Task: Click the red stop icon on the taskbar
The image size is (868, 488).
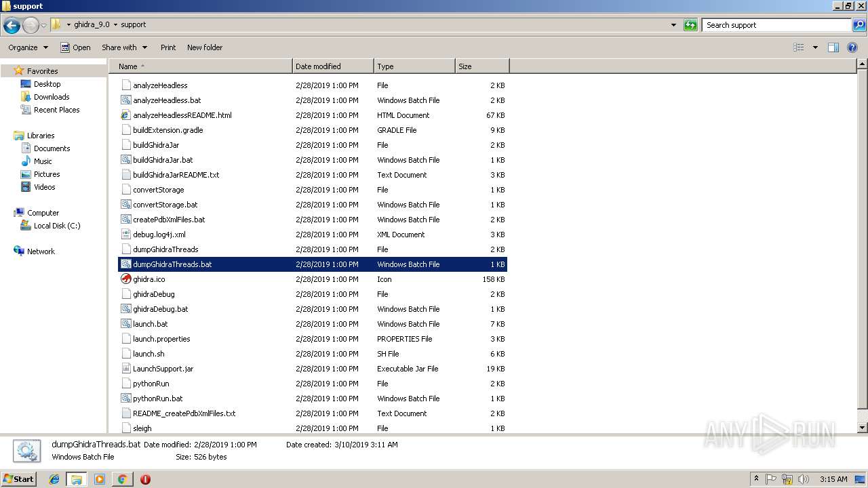Action: (145, 479)
